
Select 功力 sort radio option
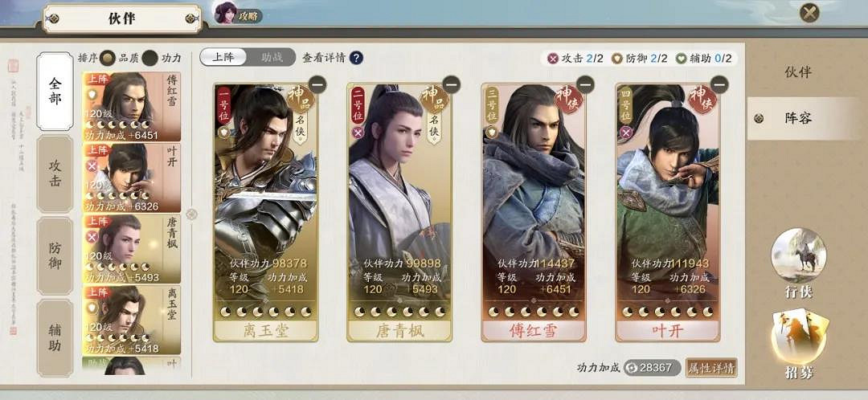150,58
